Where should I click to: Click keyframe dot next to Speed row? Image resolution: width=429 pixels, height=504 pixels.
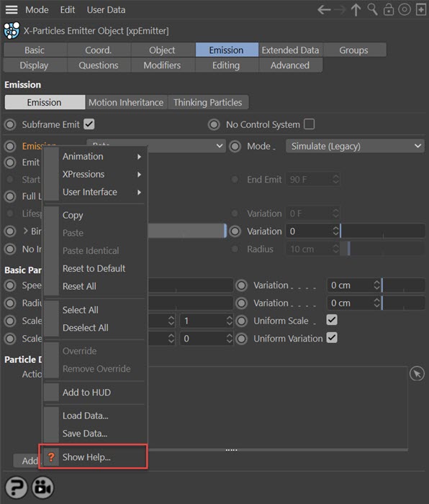[x=10, y=285]
